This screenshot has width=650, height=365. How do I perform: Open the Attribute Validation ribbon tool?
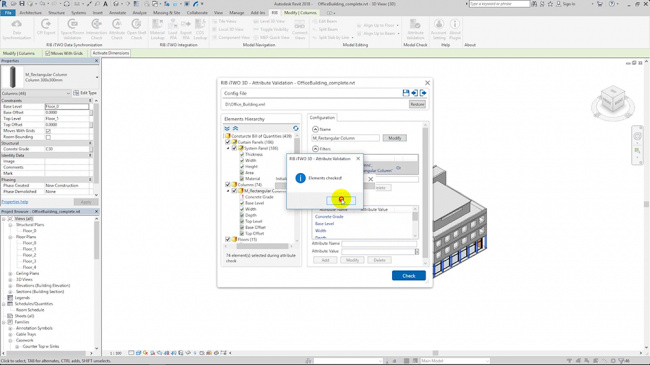point(415,29)
